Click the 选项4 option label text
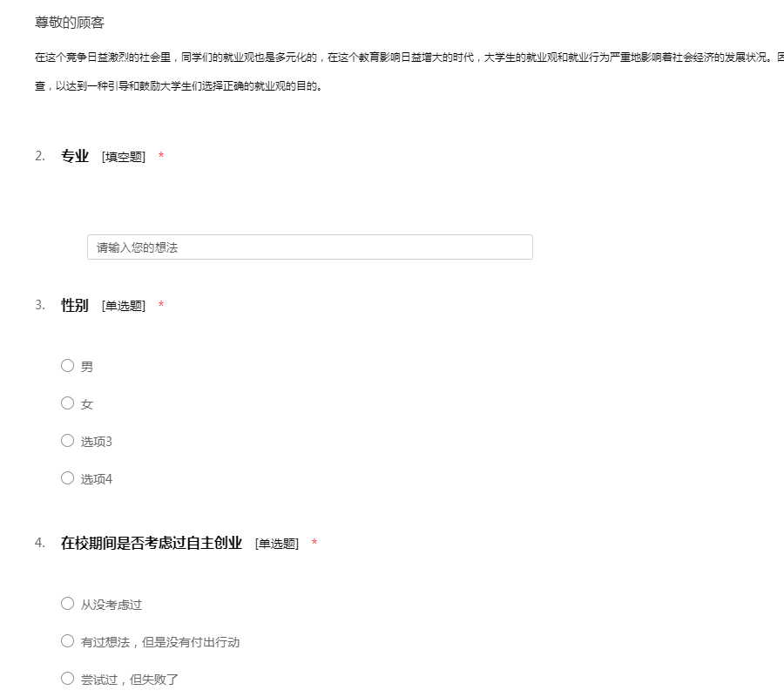Image resolution: width=784 pixels, height=697 pixels. [x=97, y=479]
